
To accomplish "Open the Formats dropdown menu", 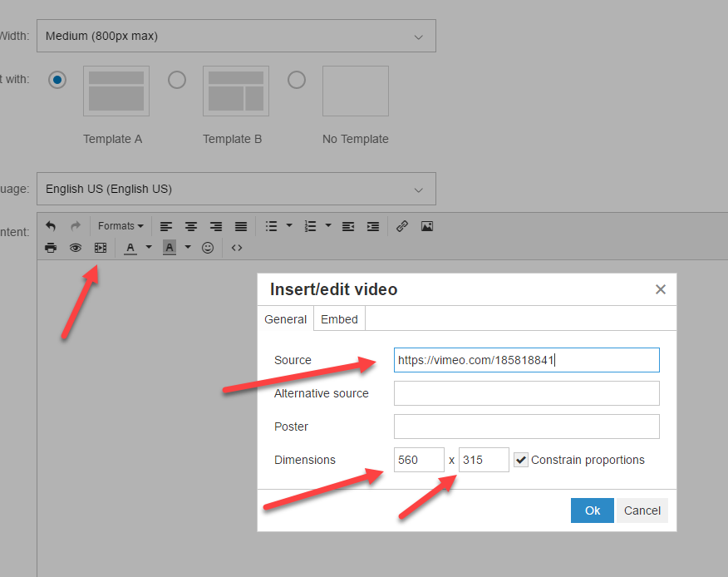I will (121, 226).
